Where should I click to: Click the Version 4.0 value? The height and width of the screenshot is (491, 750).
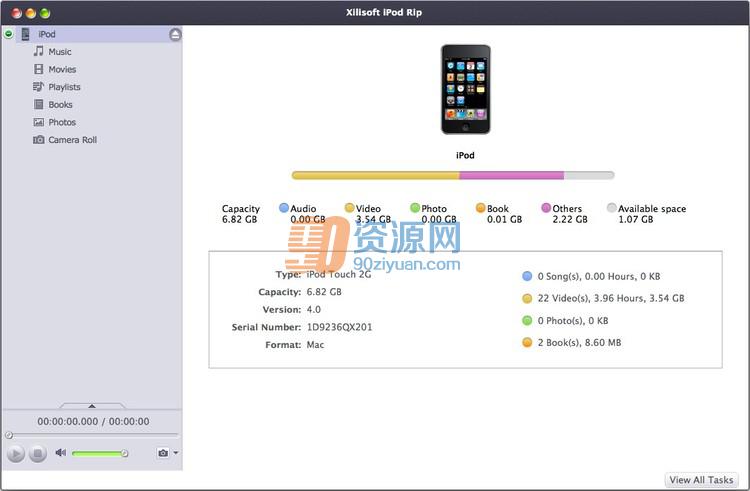click(314, 310)
